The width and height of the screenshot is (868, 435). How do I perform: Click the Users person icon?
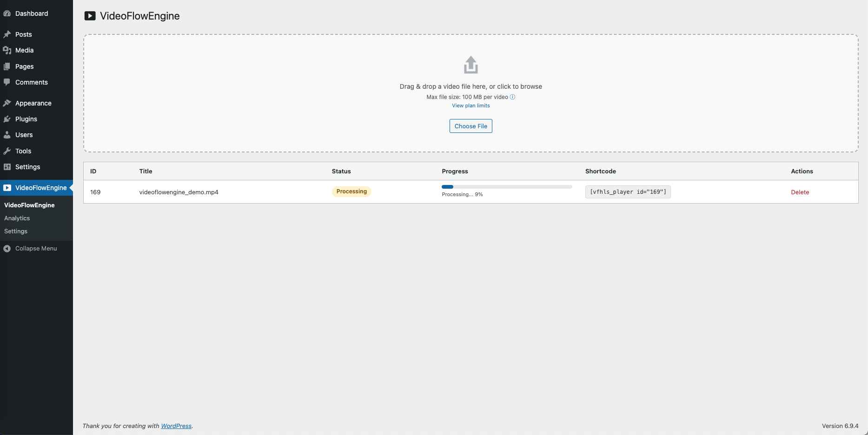click(7, 135)
